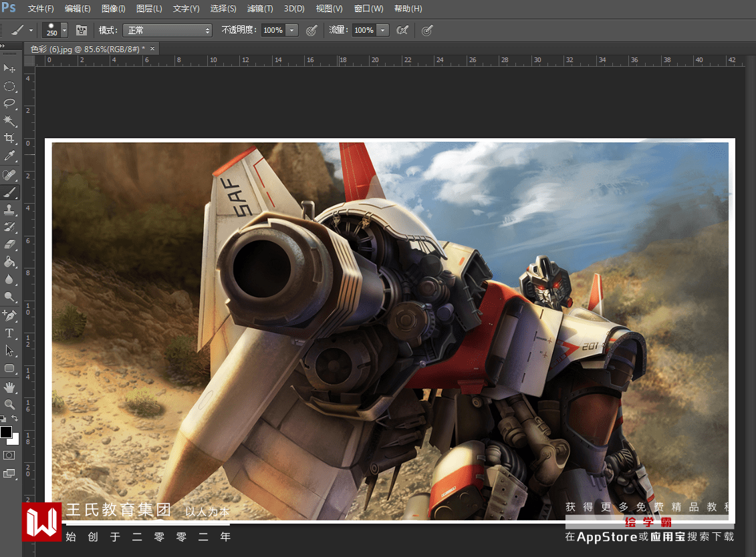
Task: Open the 图层(L) layer menu
Action: [x=149, y=9]
